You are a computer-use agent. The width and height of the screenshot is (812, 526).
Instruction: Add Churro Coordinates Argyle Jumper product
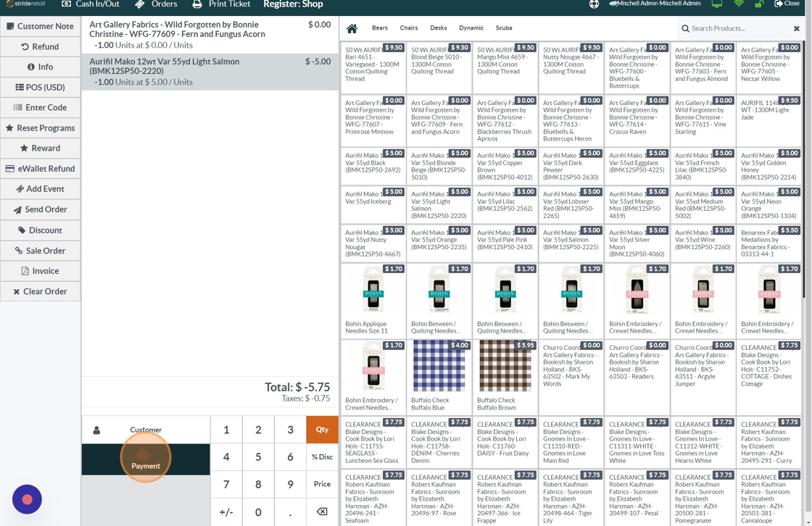coord(703,377)
